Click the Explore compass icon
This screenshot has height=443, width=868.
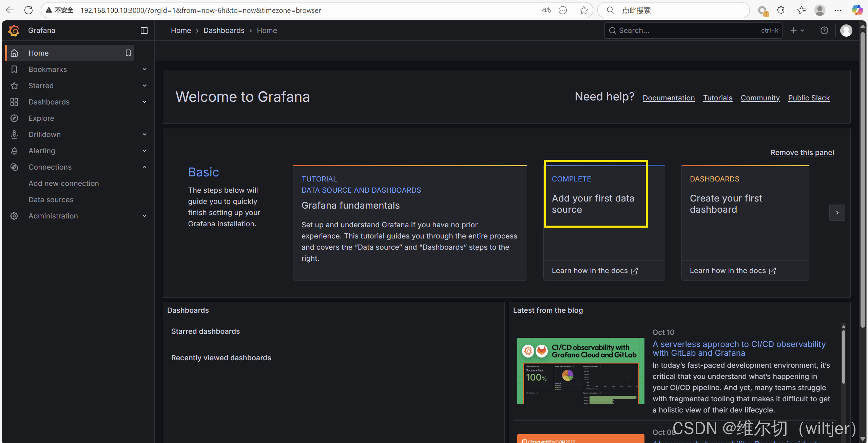(x=14, y=118)
